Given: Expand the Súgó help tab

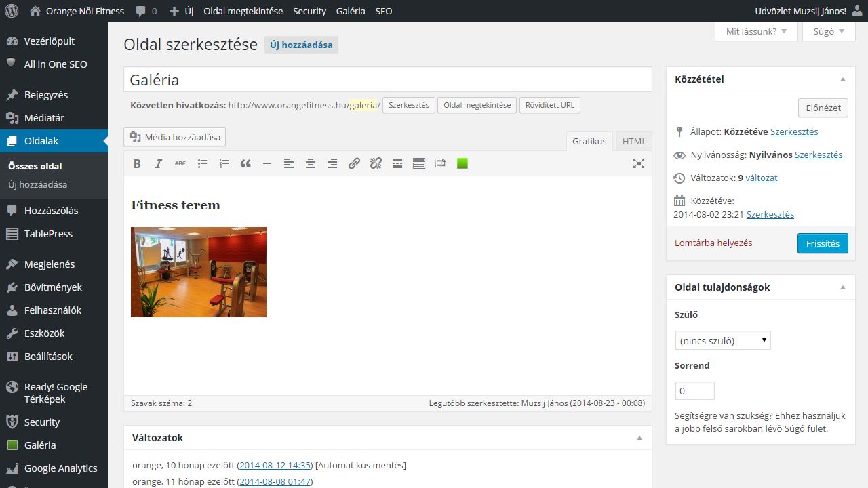Looking at the screenshot, I should coord(829,31).
